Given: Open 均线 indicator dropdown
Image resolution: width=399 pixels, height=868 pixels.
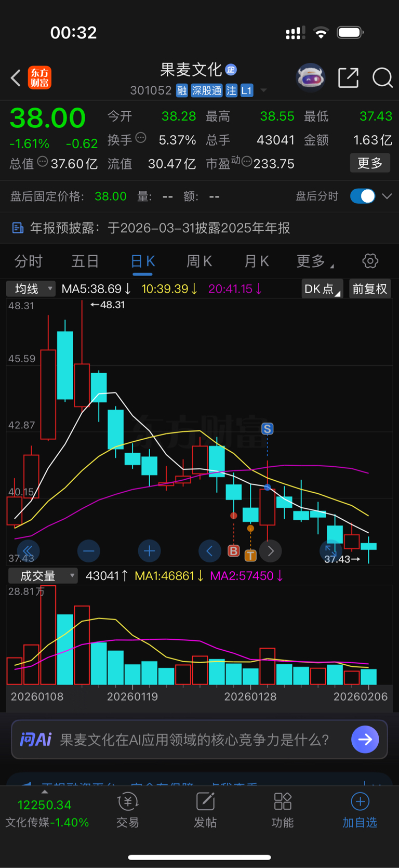Looking at the screenshot, I should [31, 289].
